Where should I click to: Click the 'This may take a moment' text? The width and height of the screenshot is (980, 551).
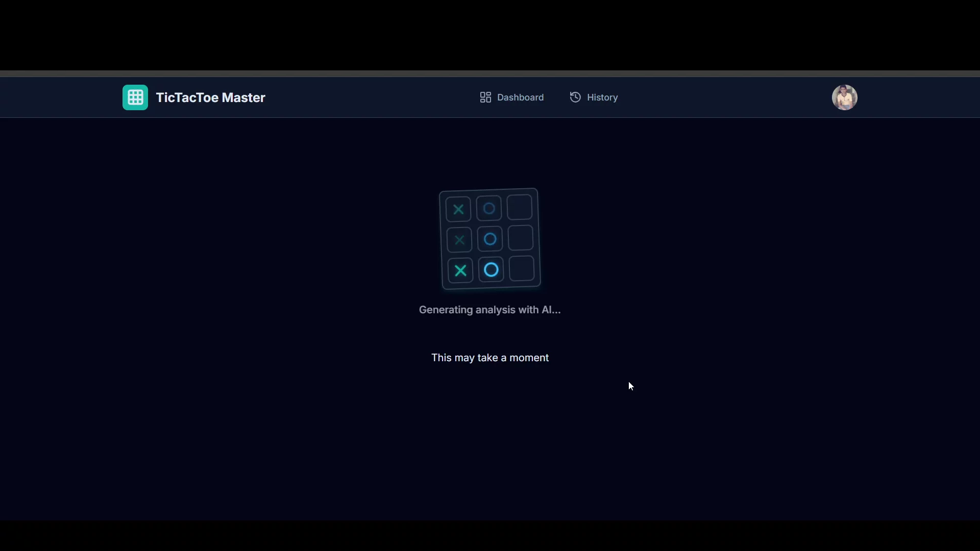click(489, 358)
